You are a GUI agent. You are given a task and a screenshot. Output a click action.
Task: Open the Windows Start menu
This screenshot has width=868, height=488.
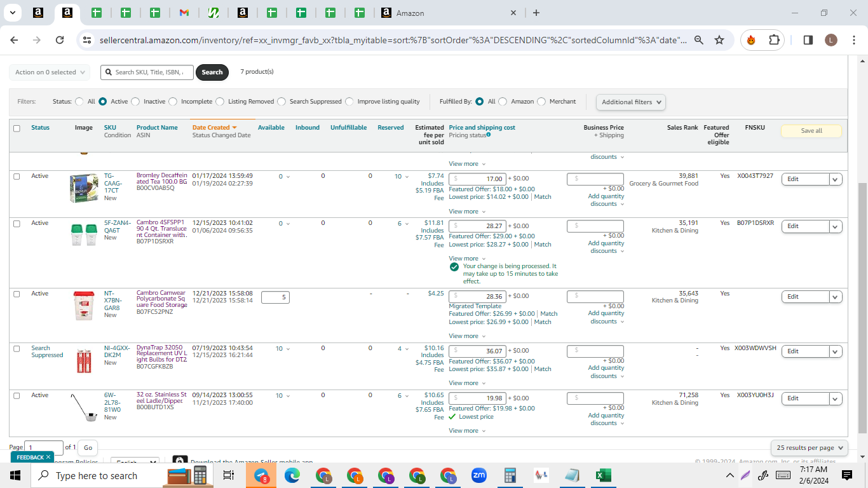coord(15,475)
